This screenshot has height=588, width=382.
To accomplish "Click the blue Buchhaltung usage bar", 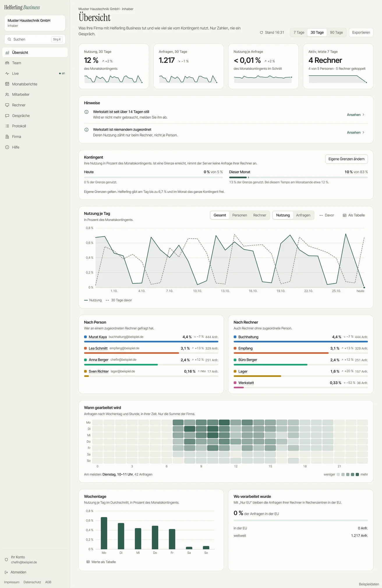I will [301, 342].
